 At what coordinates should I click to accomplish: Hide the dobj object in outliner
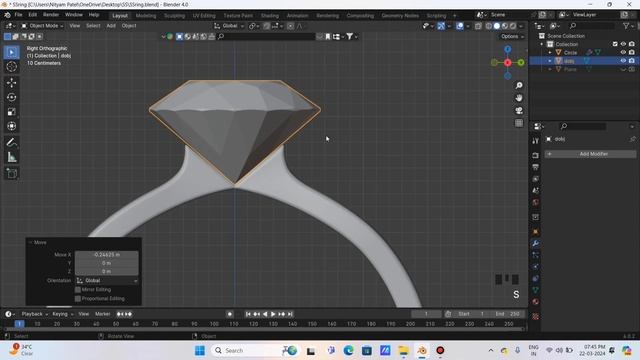623,61
